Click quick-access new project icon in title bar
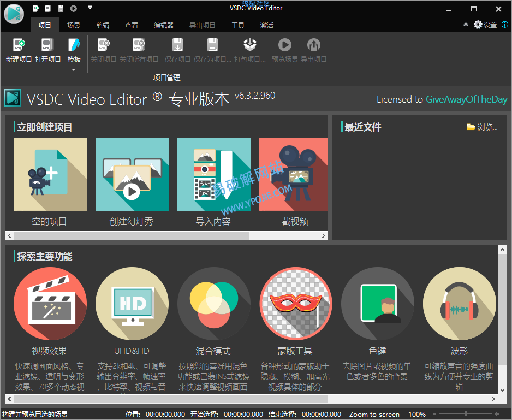 pos(35,9)
